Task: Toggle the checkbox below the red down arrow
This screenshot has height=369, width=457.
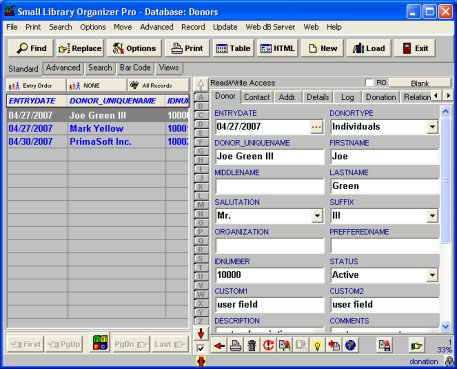Action: pyautogui.click(x=200, y=348)
